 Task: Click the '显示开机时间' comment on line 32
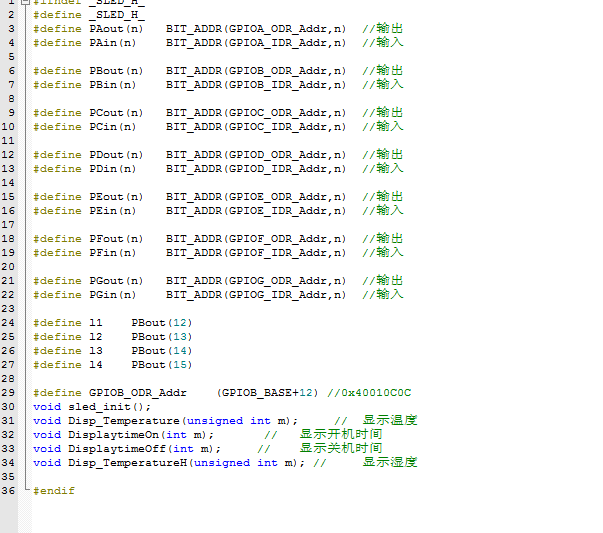(341, 434)
